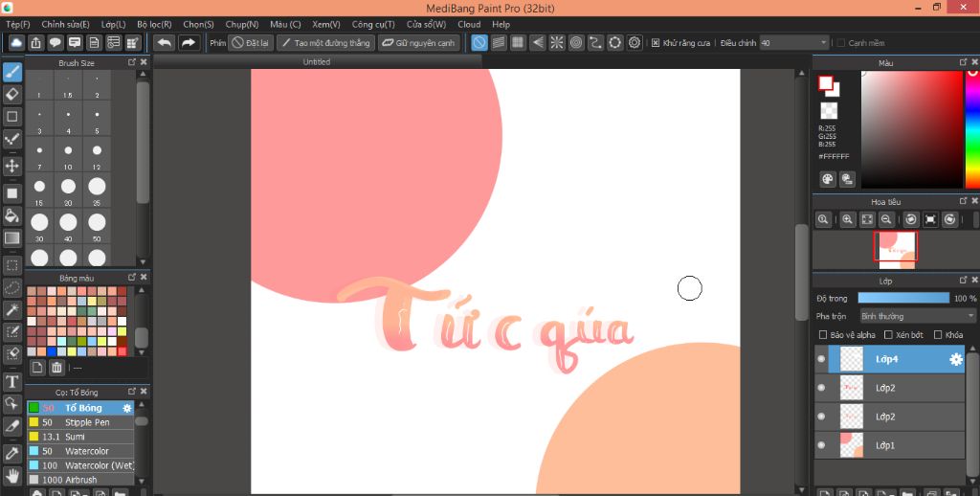Turn off snap with the blue icon
Screen dimensions: 980x496
pos(479,42)
